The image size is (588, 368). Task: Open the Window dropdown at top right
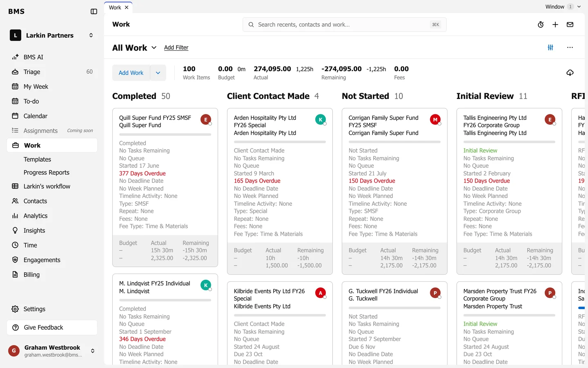(x=563, y=7)
